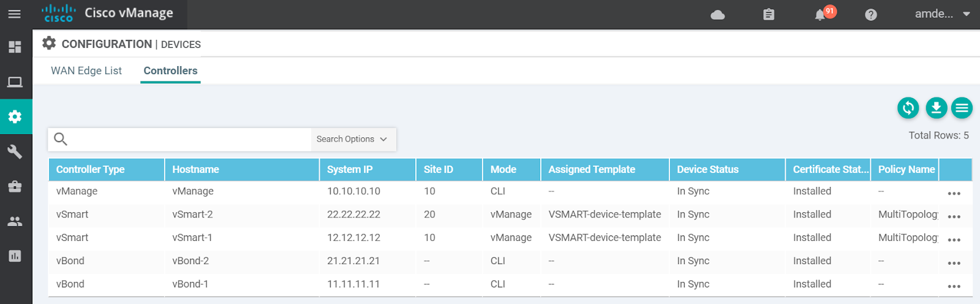
Task: Click the green refresh sync button
Action: click(x=908, y=108)
